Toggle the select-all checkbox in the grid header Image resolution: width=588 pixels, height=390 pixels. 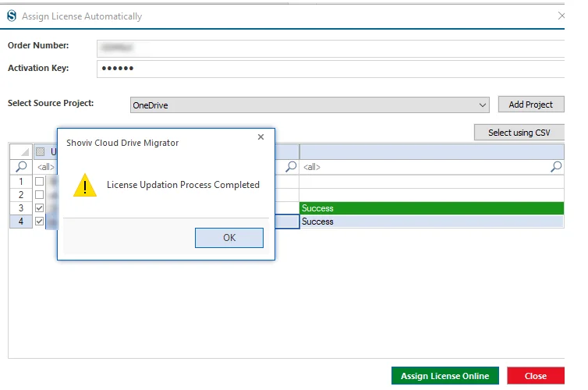click(40, 152)
